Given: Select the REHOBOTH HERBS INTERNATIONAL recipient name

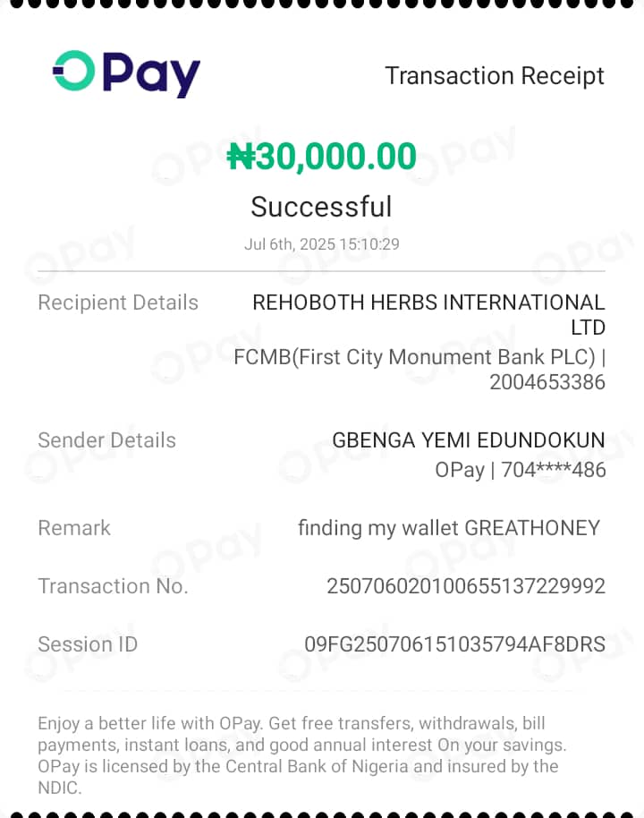Looking at the screenshot, I should click(x=428, y=302).
